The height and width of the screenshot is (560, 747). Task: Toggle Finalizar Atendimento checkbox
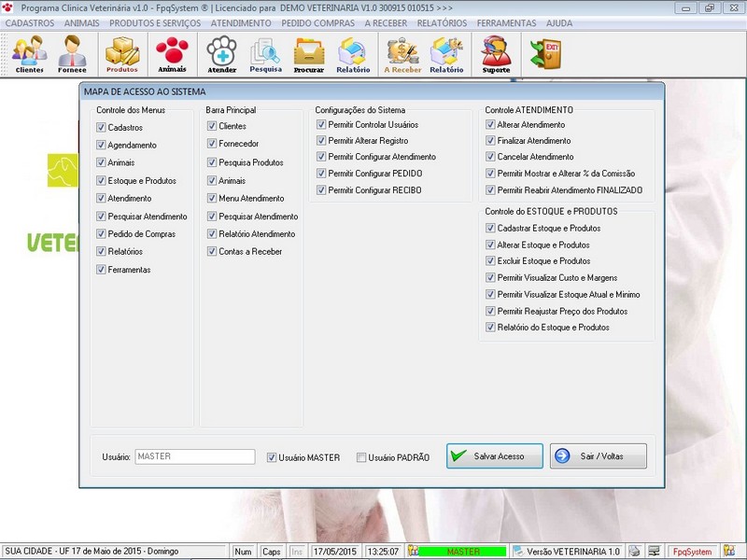point(490,141)
